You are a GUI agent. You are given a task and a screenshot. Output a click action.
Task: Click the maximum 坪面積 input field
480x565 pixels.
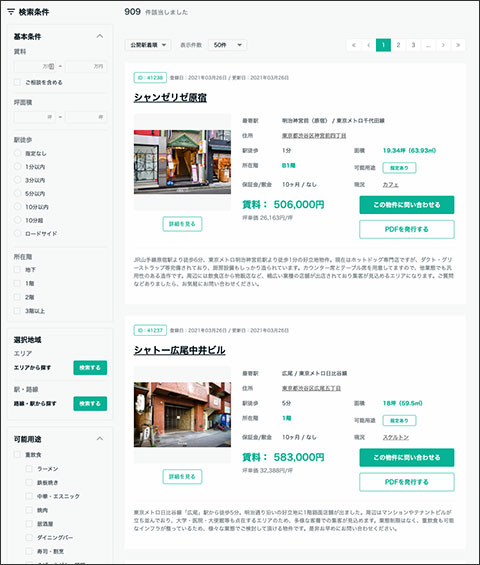pyautogui.click(x=86, y=117)
